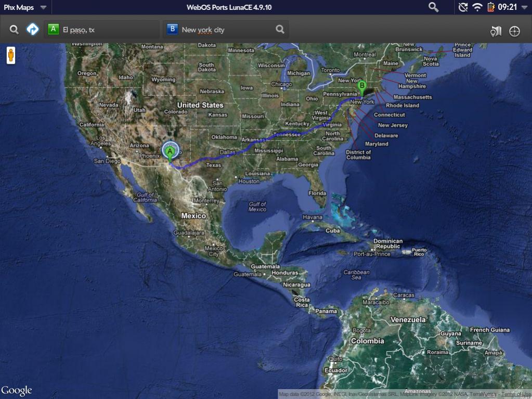
Task: Select the green A pin on map
Action: click(x=170, y=152)
